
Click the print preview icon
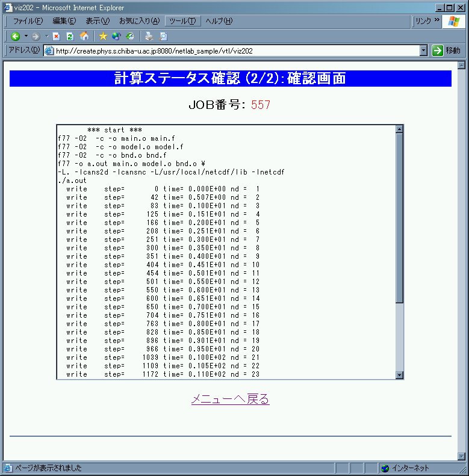point(163,37)
